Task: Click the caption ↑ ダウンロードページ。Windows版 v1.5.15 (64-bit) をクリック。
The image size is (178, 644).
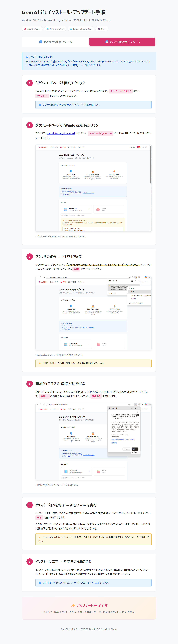Action: tap(61, 236)
